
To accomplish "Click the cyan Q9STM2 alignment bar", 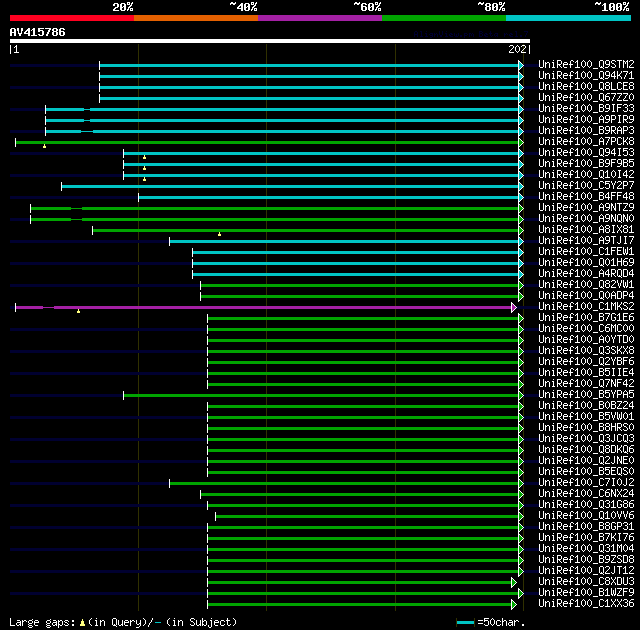I will (x=309, y=65).
